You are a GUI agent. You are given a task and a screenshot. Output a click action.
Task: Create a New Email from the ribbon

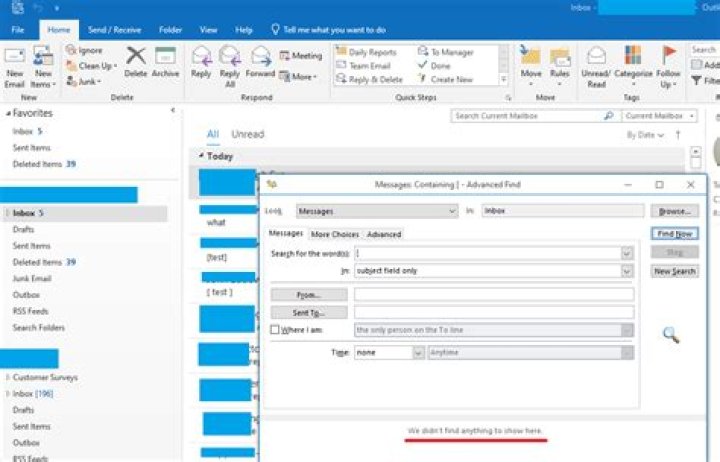coord(14,68)
